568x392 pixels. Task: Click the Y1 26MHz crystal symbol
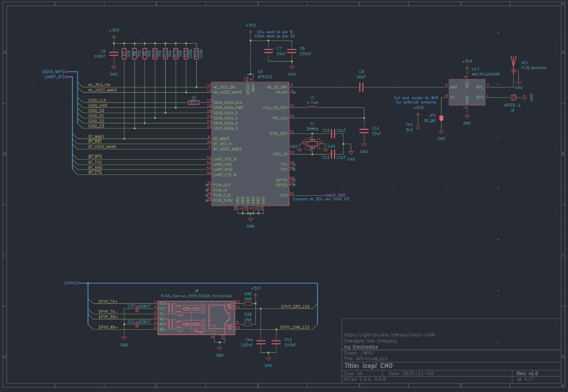[312, 144]
